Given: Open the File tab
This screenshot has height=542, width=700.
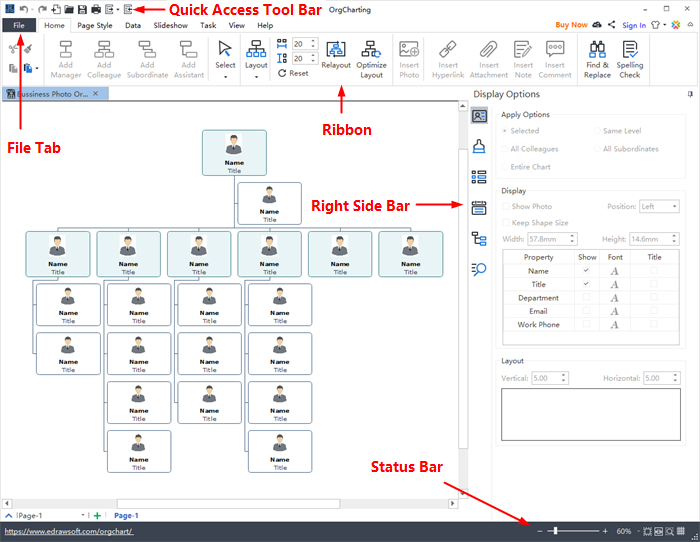Looking at the screenshot, I should pos(19,25).
